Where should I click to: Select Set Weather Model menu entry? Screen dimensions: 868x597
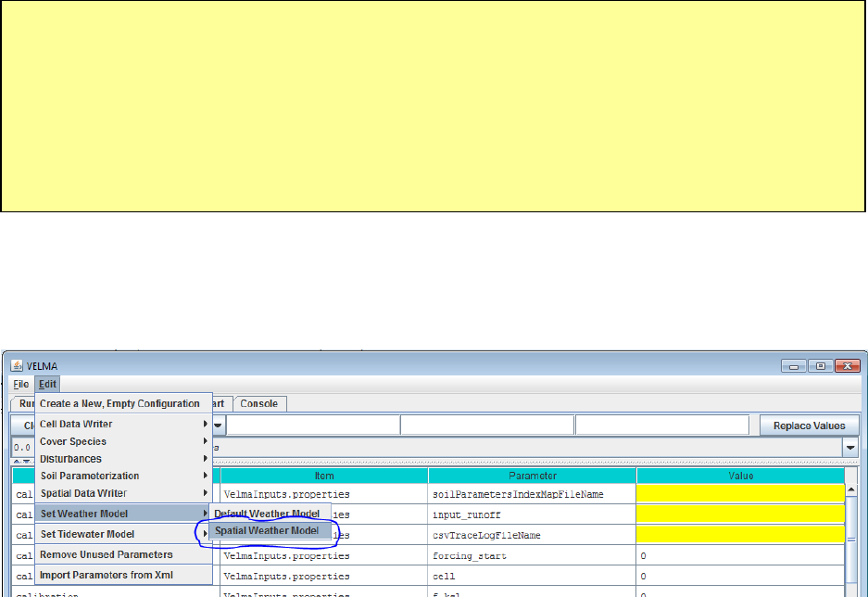point(123,514)
